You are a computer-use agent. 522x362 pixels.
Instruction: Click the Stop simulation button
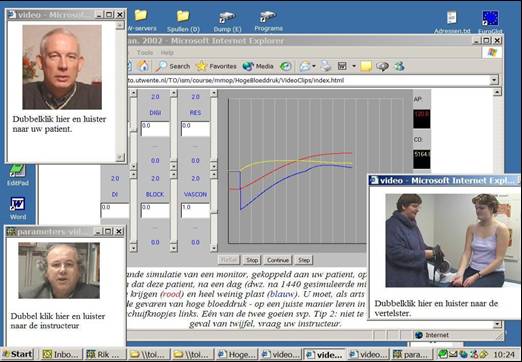tap(252, 260)
